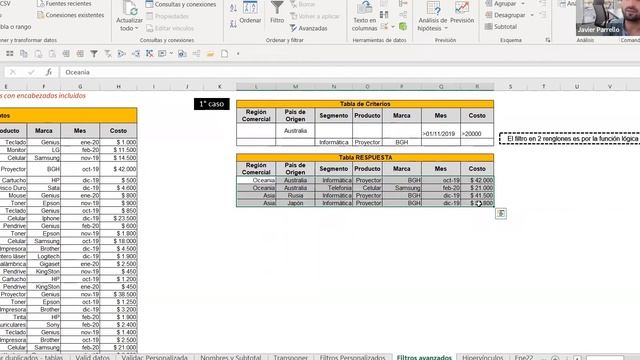Click clear filter icon in quick access toolbar
This screenshot has width=640, height=360.
tap(108, 53)
